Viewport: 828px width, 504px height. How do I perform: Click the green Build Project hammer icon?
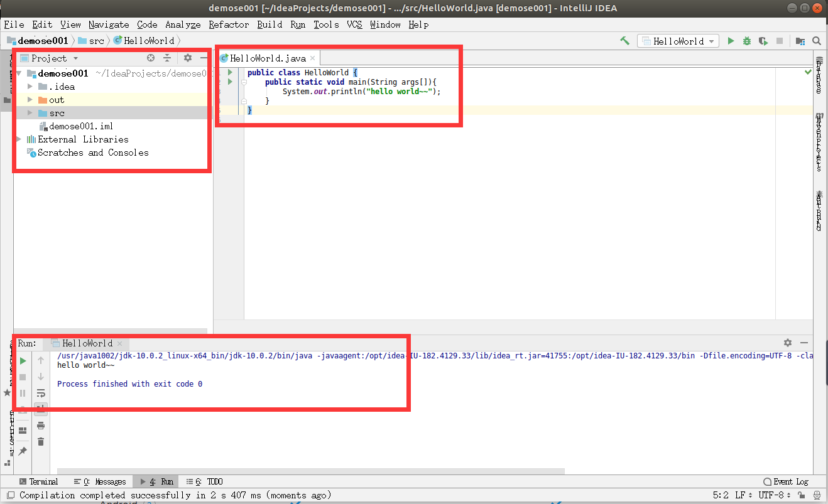point(624,41)
